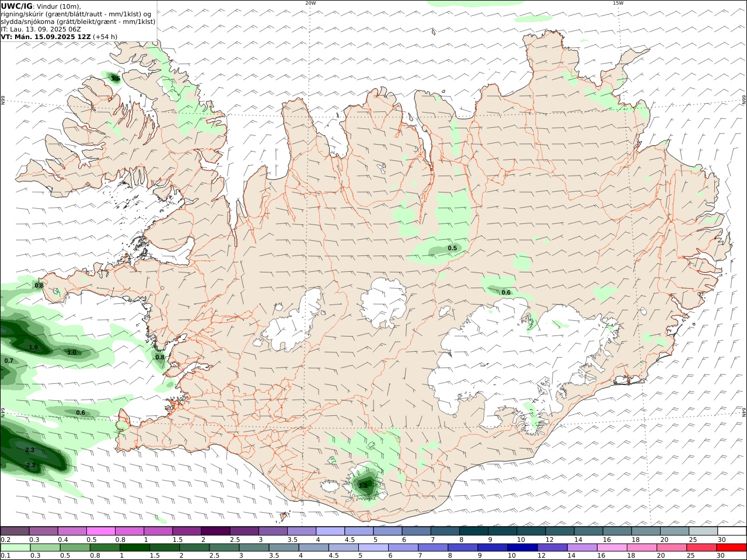
Task: Select the lavender 14 swatch in the lower legend row
Action: pos(582,547)
